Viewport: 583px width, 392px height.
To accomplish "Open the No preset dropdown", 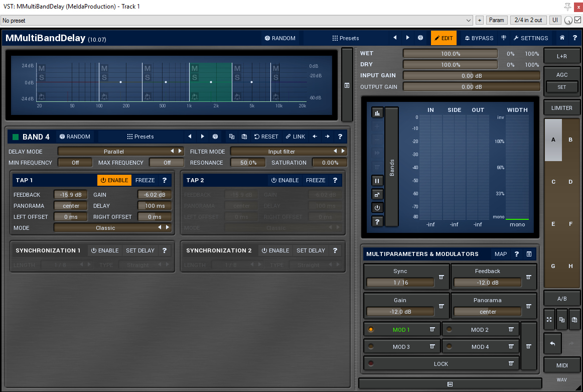I will [236, 21].
